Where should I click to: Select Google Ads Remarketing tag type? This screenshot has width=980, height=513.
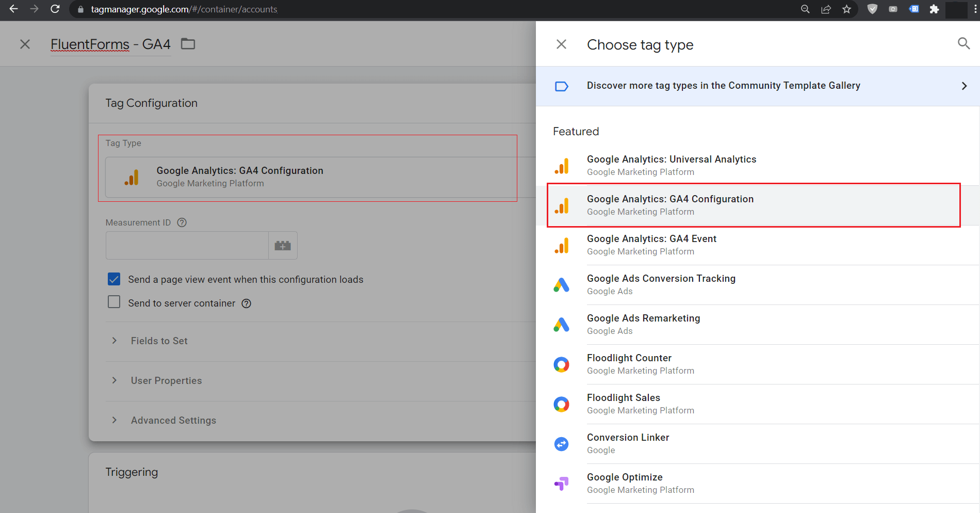point(758,325)
